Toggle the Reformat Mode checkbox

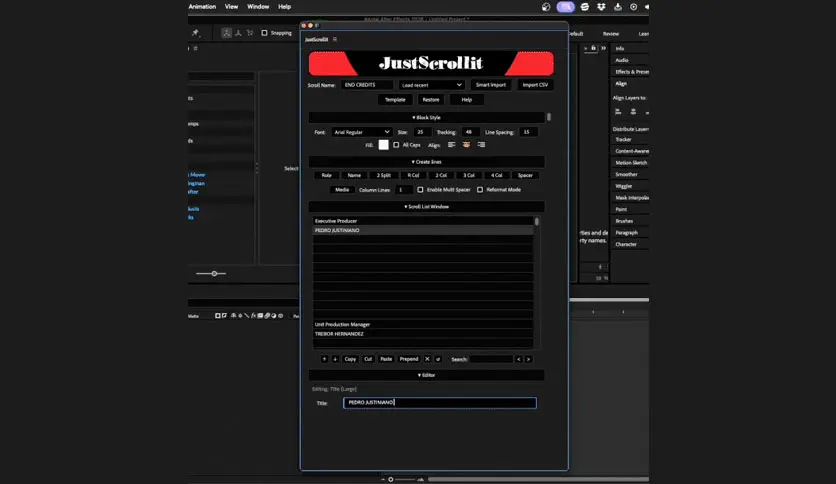click(x=480, y=190)
